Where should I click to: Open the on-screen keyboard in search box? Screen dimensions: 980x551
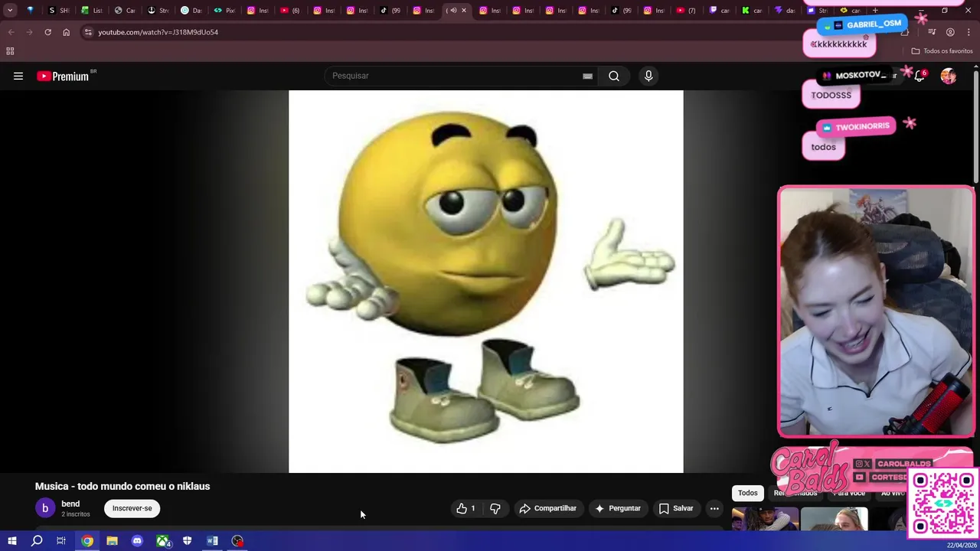pos(587,76)
